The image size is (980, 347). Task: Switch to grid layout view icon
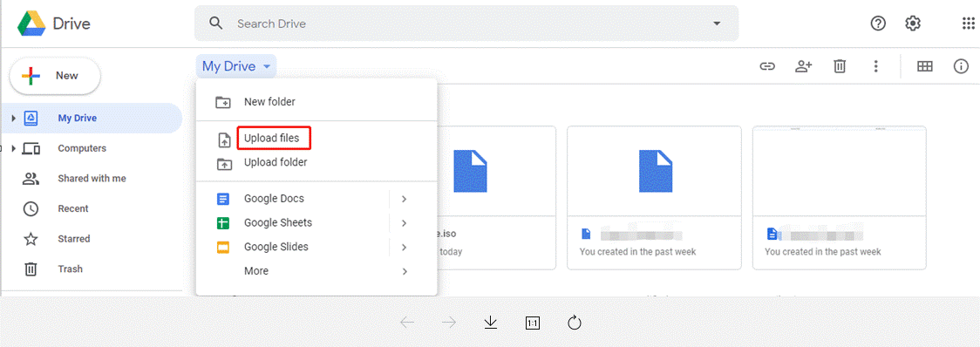tap(925, 66)
